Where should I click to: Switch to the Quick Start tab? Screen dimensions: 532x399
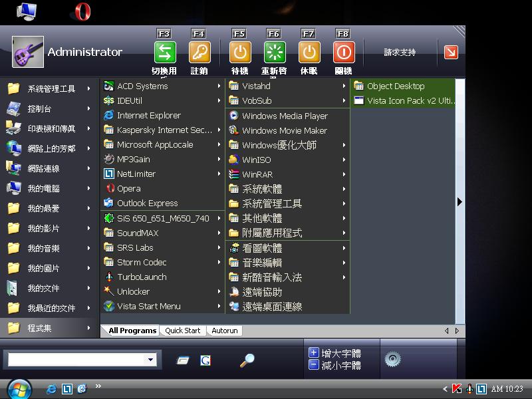pos(182,331)
